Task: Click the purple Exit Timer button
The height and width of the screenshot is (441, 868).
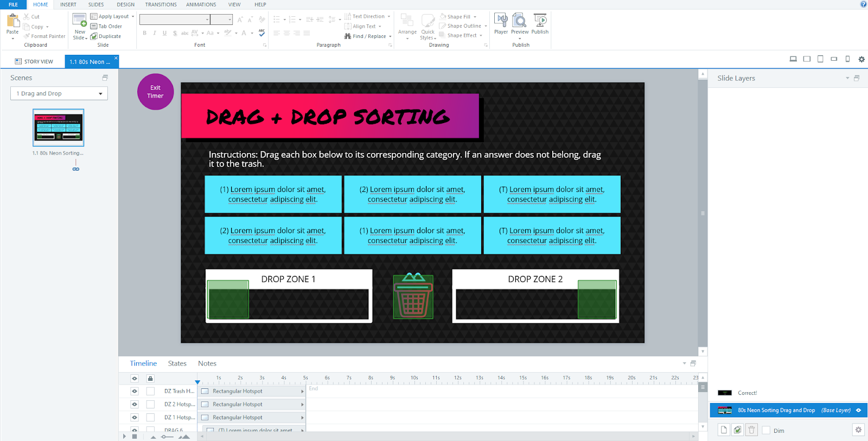Action: (155, 92)
